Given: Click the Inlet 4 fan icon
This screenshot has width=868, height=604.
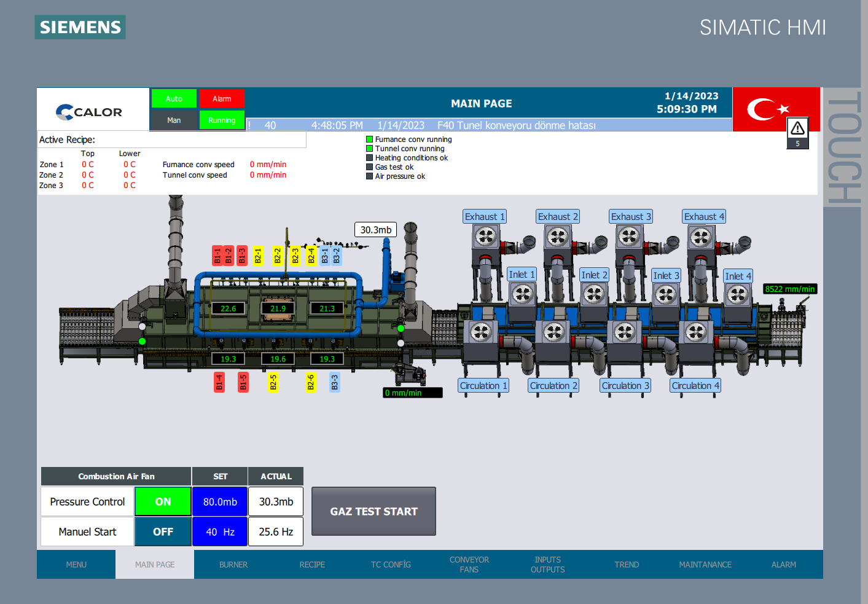Looking at the screenshot, I should (737, 296).
